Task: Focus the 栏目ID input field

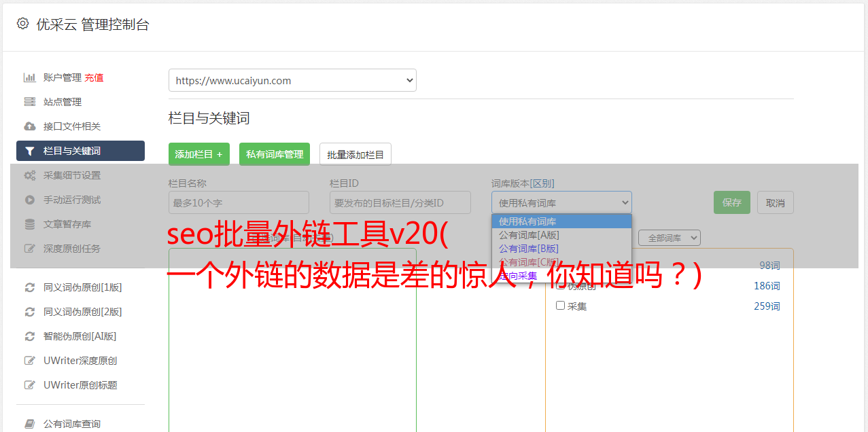Action: pyautogui.click(x=400, y=202)
